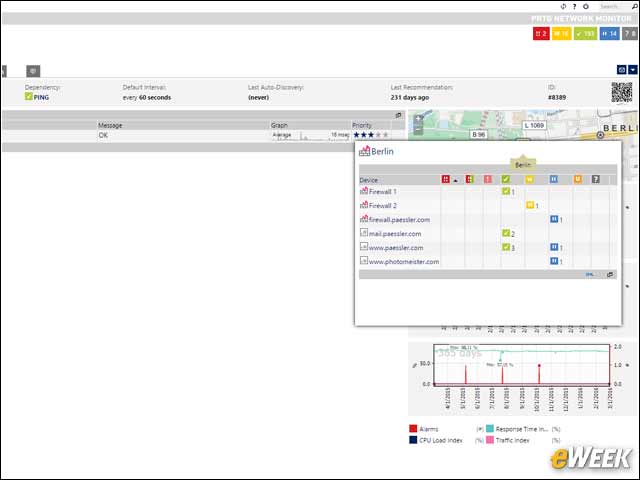
Task: Click orange unusual status column header icon
Action: pyautogui.click(x=578, y=179)
